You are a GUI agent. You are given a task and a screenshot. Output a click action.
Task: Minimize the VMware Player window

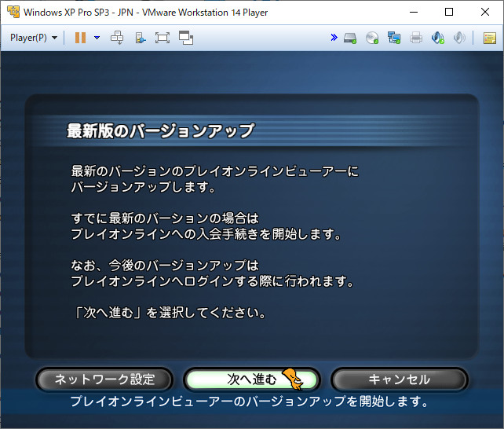pos(414,13)
